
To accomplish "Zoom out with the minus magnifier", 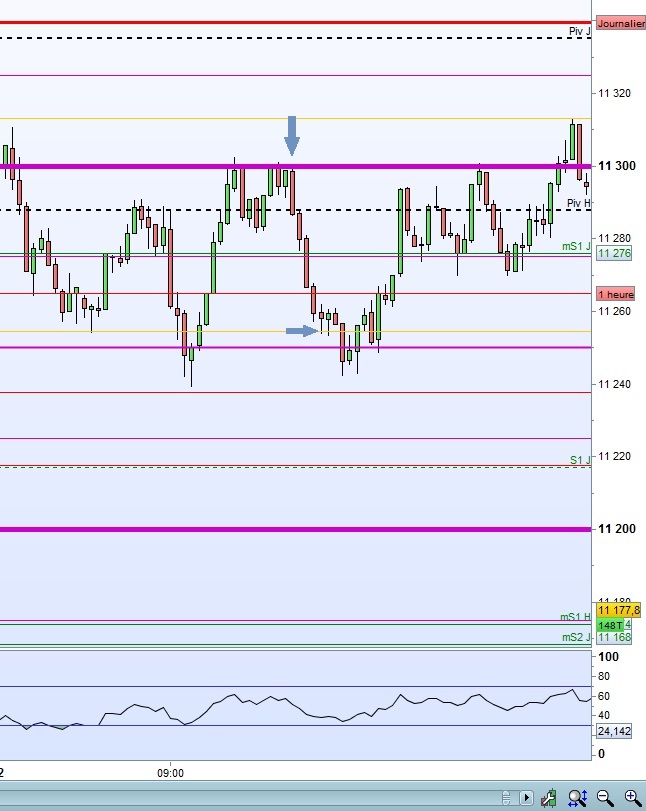I will click(605, 798).
